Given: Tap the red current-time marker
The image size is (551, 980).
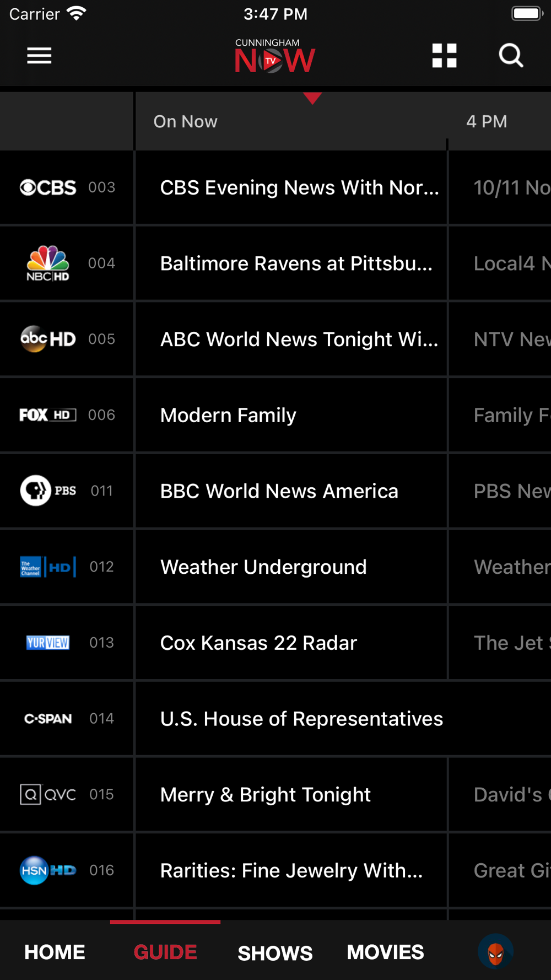Looking at the screenshot, I should point(312,98).
